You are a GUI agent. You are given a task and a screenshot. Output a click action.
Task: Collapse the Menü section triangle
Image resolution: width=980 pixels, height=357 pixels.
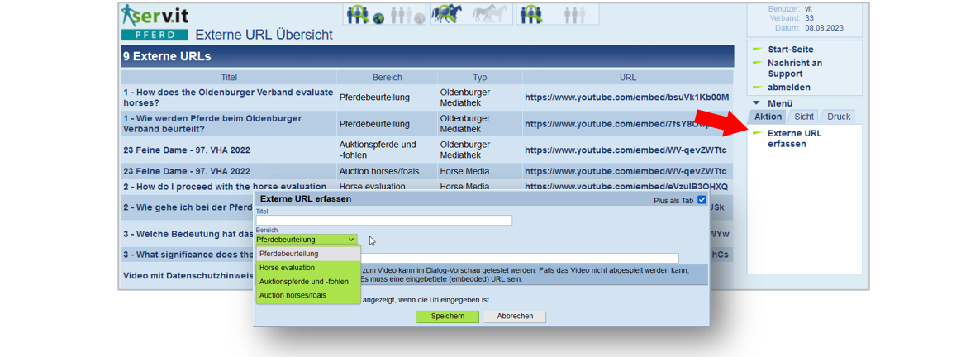(x=756, y=103)
